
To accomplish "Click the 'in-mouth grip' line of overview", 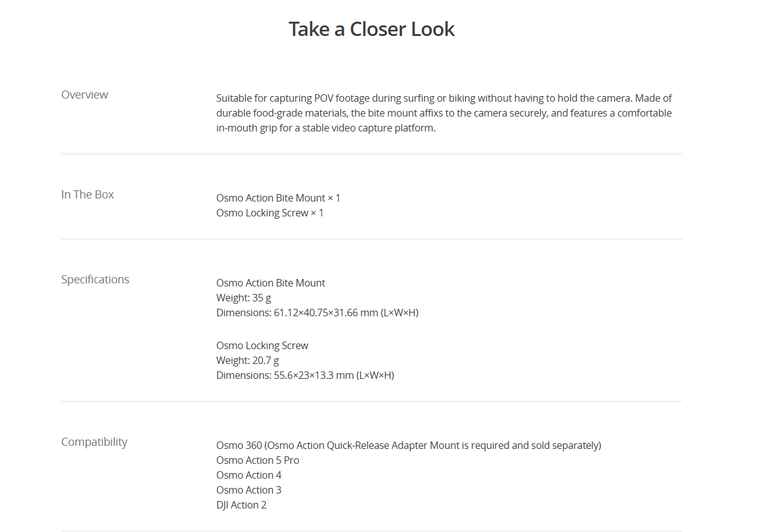I will pos(326,128).
